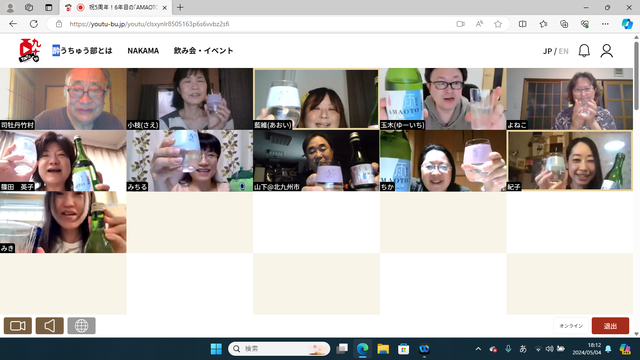This screenshot has width=640, height=360.
Task: Select the みちる video tile
Action: (190, 161)
